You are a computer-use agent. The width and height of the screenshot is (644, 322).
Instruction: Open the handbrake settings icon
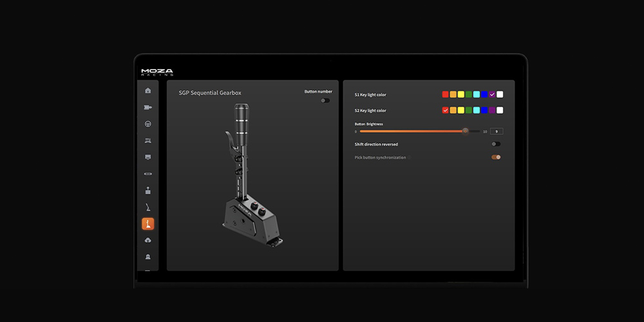(x=148, y=207)
